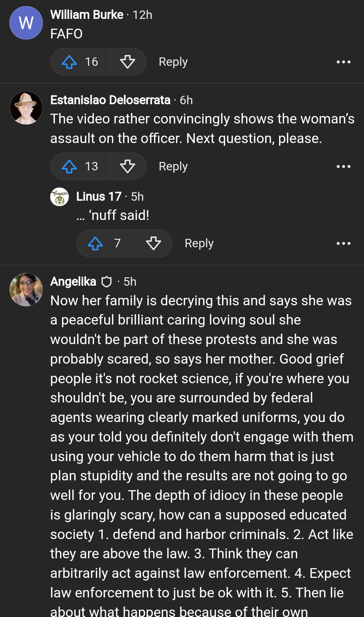Upvote William Burke's FAFO comment
This screenshot has height=617, width=364.
point(69,62)
